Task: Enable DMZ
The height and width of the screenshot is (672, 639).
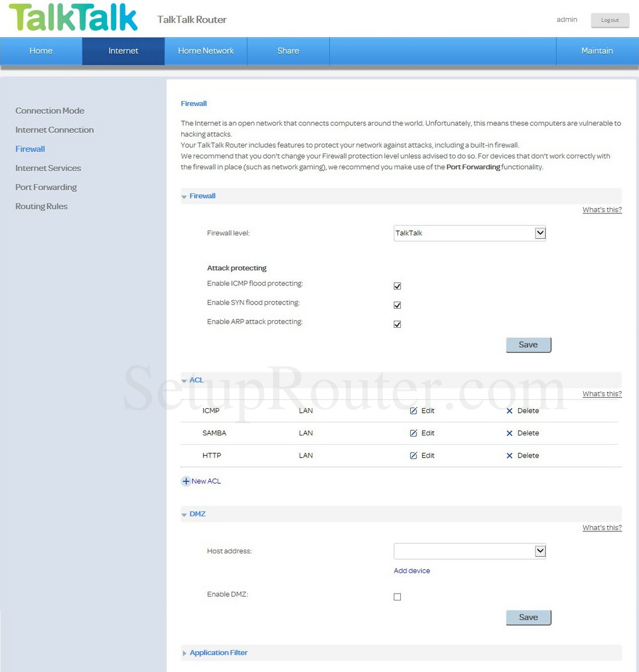Action: coord(397,596)
